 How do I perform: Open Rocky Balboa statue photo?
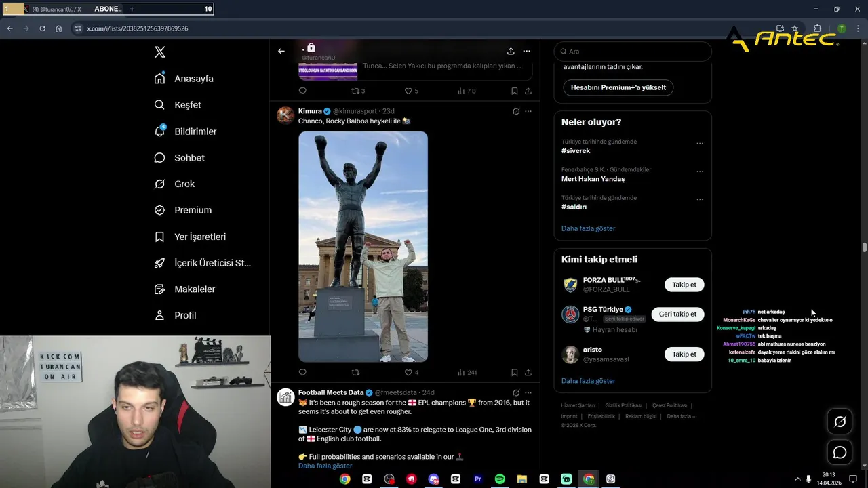click(x=363, y=247)
